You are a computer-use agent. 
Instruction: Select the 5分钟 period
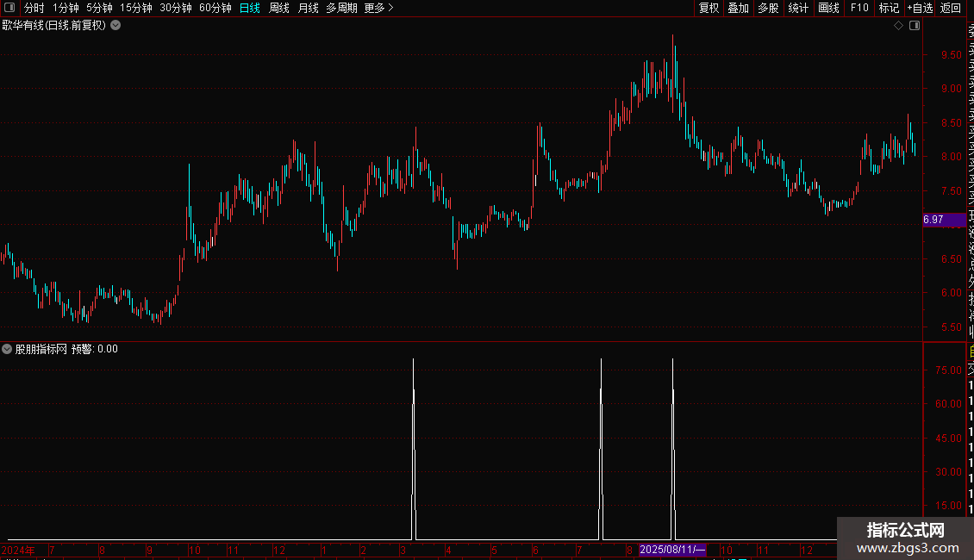click(99, 8)
